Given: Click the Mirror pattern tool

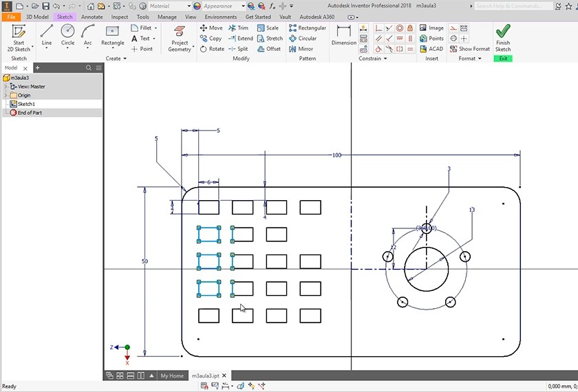Looking at the screenshot, I should point(301,49).
